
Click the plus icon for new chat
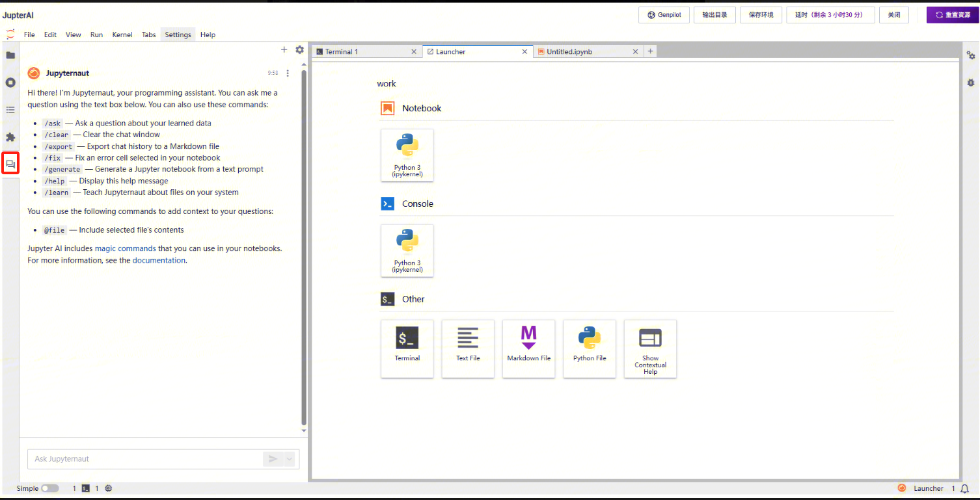tap(284, 49)
